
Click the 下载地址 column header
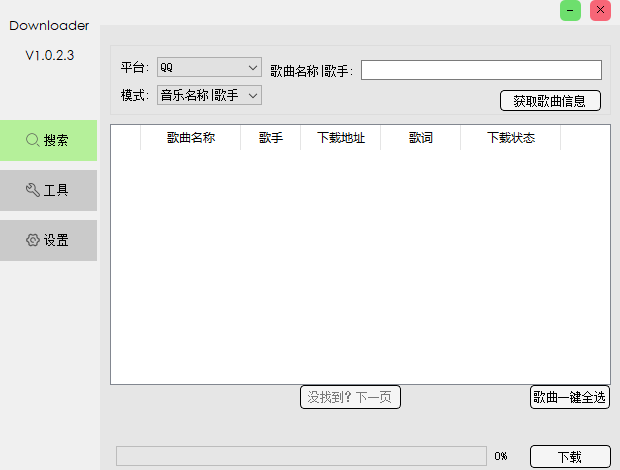[x=340, y=138]
